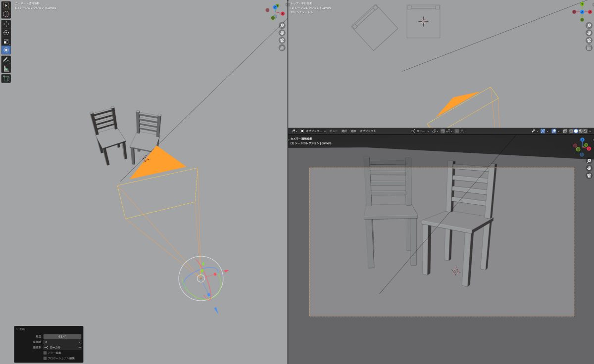Enable the プロポーショナル編集 checkbox
594x364 pixels.
click(45, 358)
